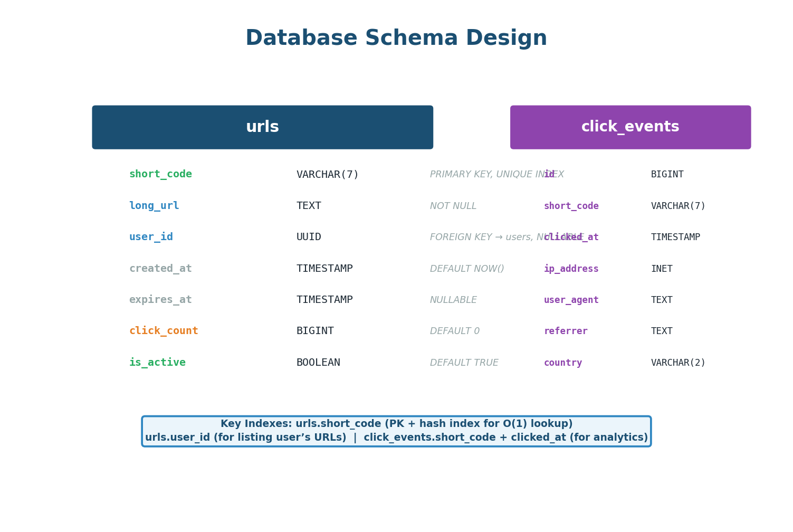Viewport: 793px width, 532px height.
Task: Select the clicked_at field name
Action: click(x=571, y=237)
